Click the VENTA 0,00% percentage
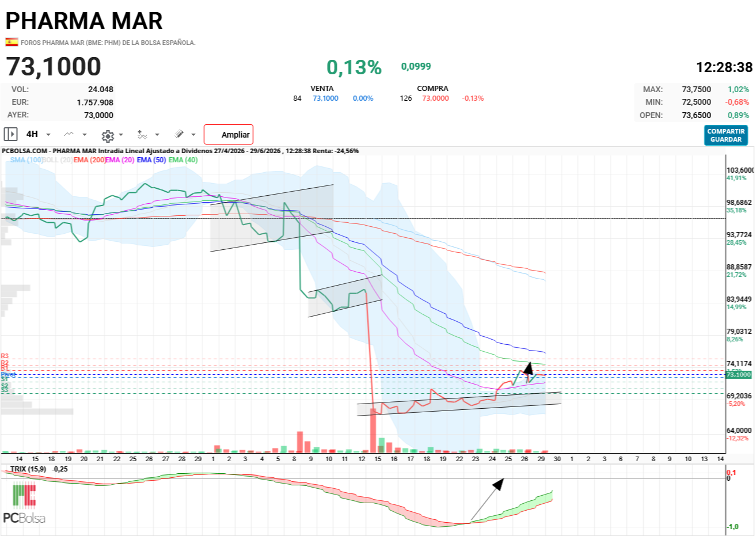Viewport: 756px width, 536px height. click(363, 98)
